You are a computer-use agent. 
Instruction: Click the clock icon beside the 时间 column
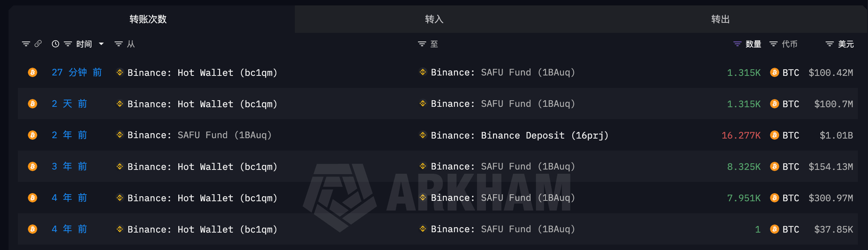point(55,44)
